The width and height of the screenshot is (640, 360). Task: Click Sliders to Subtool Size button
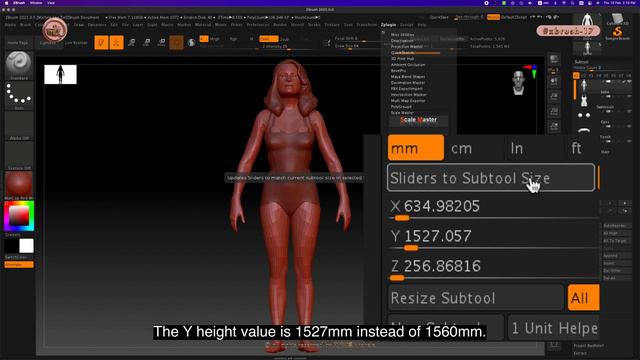pos(491,178)
